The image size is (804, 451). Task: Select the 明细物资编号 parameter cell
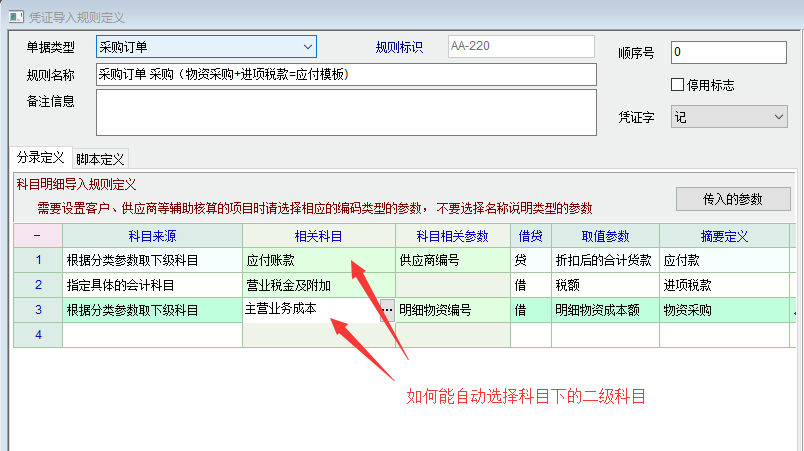(x=452, y=310)
